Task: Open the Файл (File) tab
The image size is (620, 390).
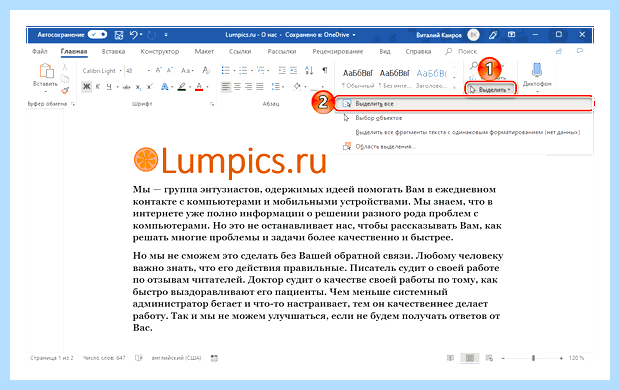Action: point(40,51)
